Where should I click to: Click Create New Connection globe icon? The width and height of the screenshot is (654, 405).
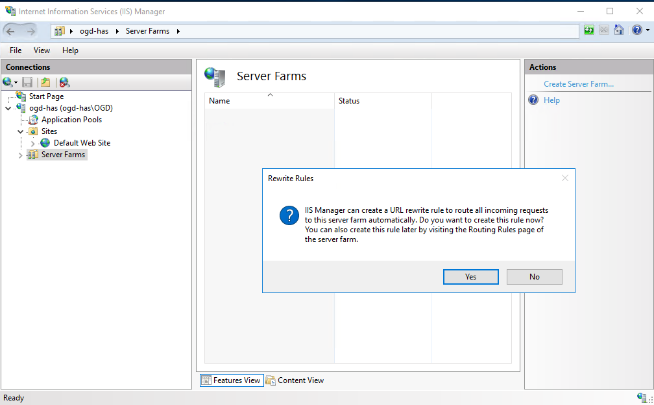(8, 82)
